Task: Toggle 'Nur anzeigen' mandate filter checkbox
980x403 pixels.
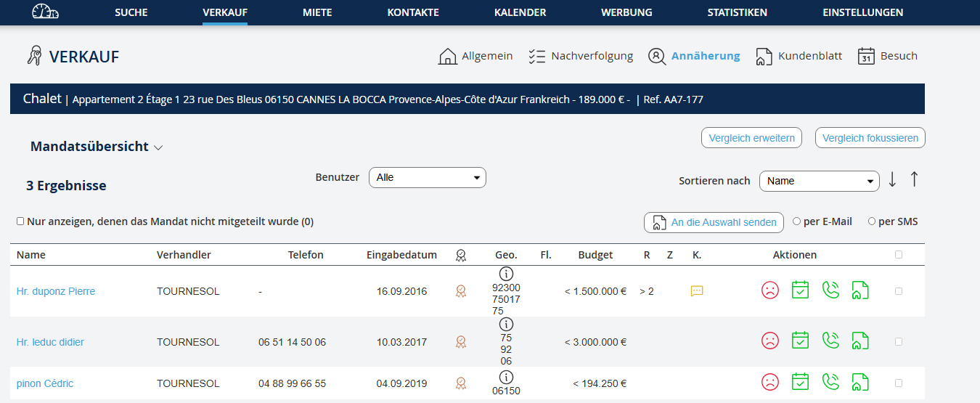Action: click(20, 221)
